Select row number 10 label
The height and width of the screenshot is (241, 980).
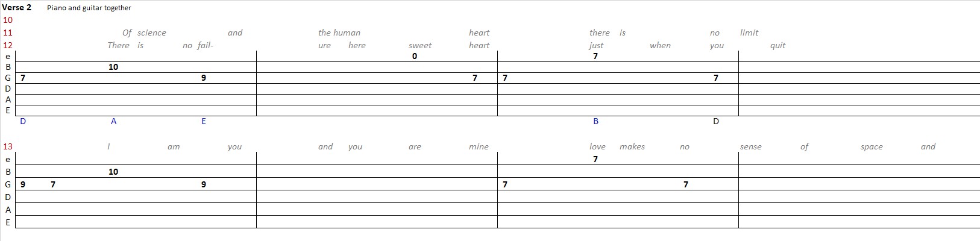pyautogui.click(x=8, y=20)
